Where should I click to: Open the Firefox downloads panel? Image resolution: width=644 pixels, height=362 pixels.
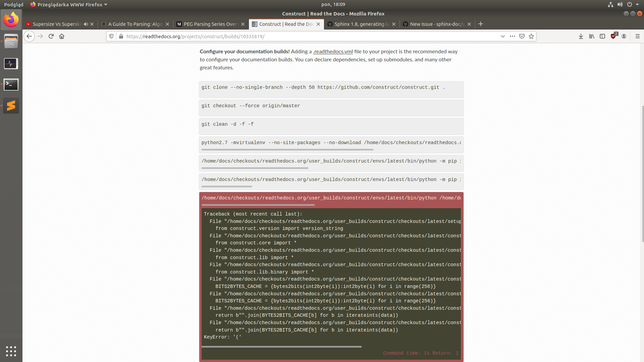coord(581,36)
